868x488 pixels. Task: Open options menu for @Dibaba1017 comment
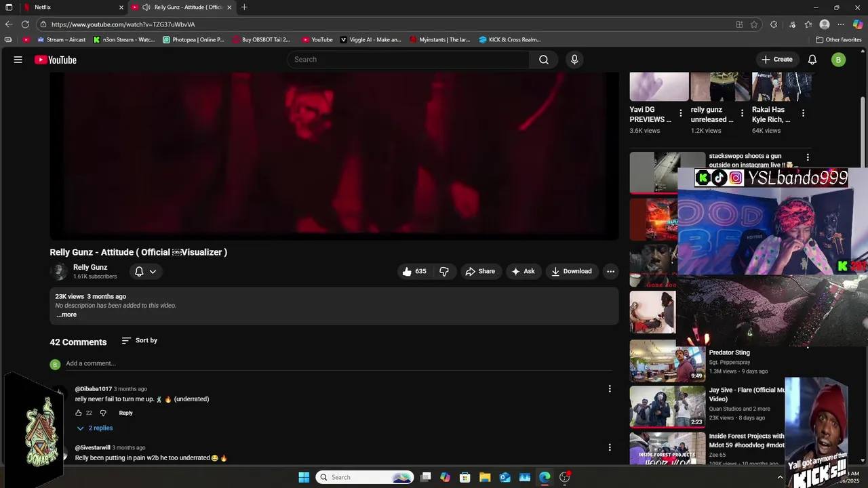click(x=610, y=389)
